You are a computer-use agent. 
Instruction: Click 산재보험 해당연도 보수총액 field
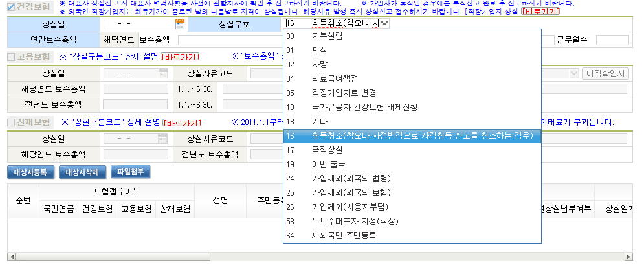[x=135, y=154]
